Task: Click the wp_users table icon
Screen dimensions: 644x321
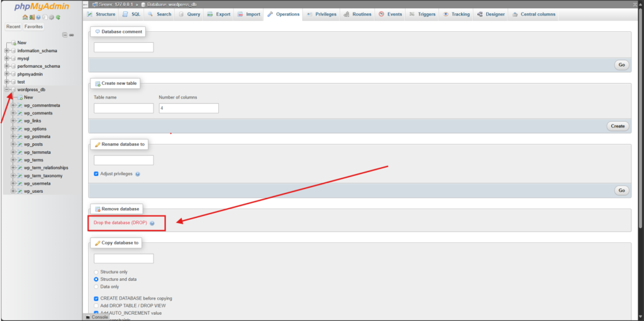Action: pos(19,192)
